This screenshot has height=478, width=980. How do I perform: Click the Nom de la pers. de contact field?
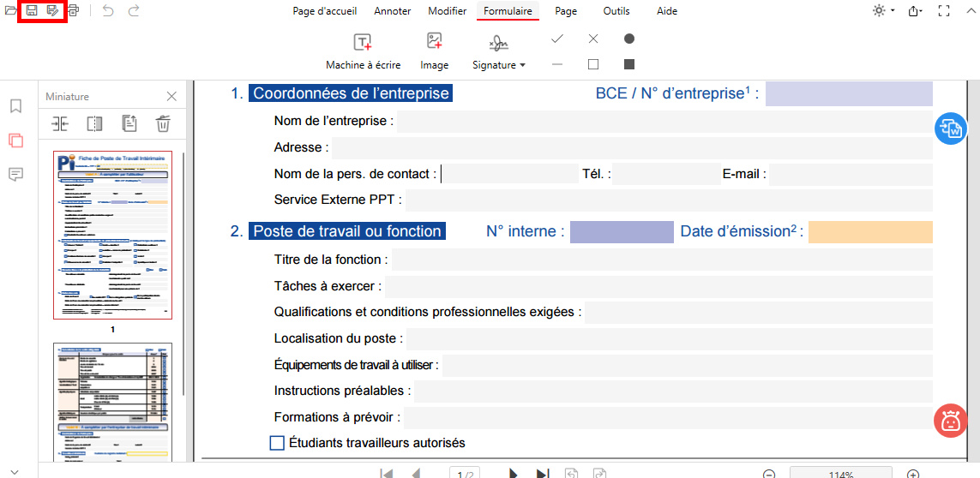pos(508,174)
